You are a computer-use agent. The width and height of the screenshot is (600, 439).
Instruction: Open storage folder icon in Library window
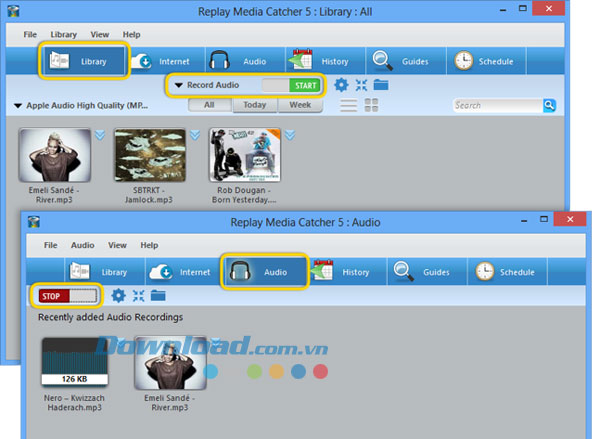click(381, 85)
